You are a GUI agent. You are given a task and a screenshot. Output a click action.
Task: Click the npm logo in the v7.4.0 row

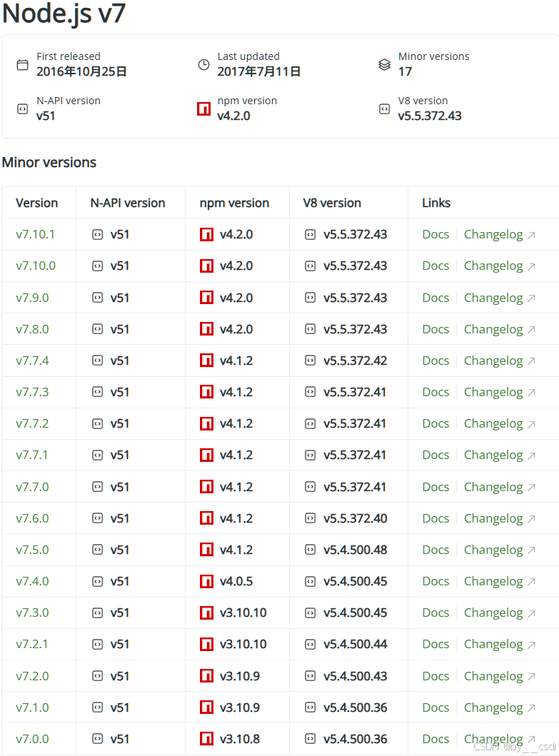click(x=206, y=582)
